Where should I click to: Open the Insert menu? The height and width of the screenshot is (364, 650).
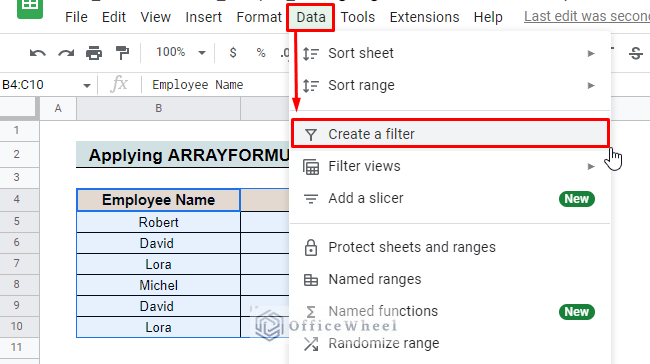(204, 17)
